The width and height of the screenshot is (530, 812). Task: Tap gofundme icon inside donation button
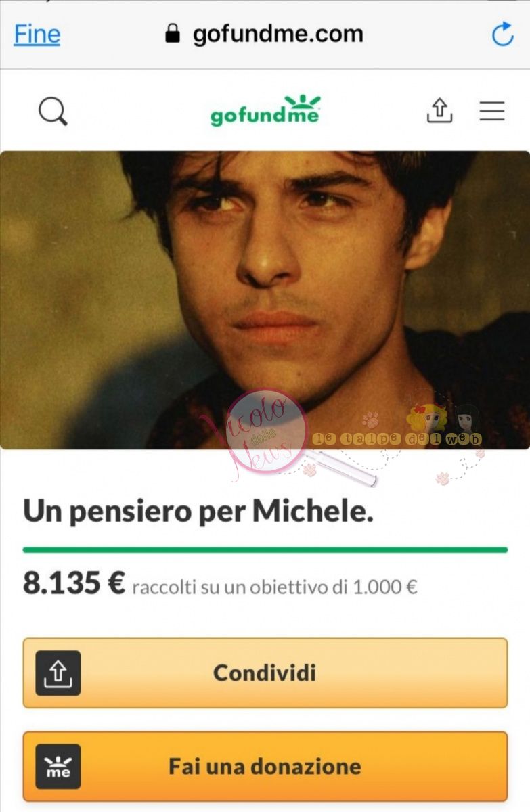58,766
